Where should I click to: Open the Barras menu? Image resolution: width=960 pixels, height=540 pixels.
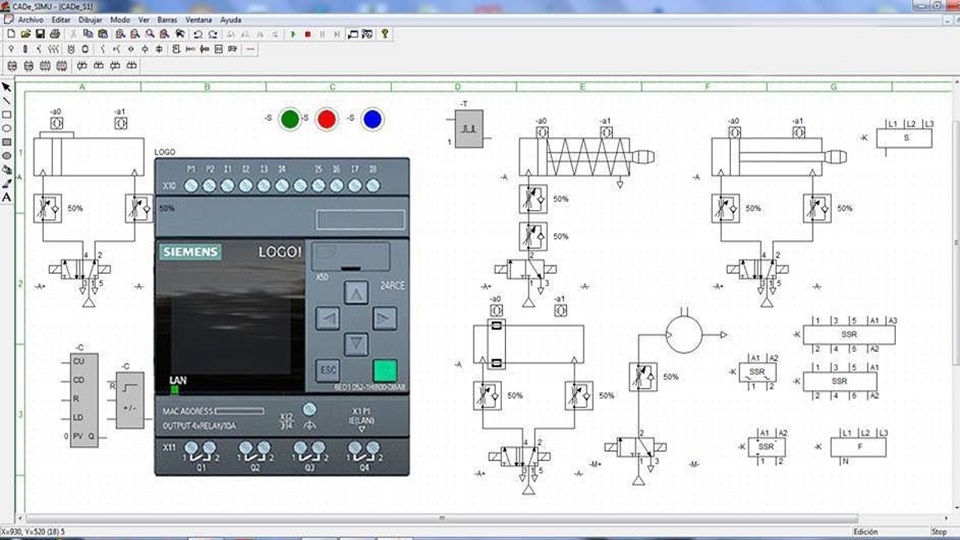tap(167, 20)
